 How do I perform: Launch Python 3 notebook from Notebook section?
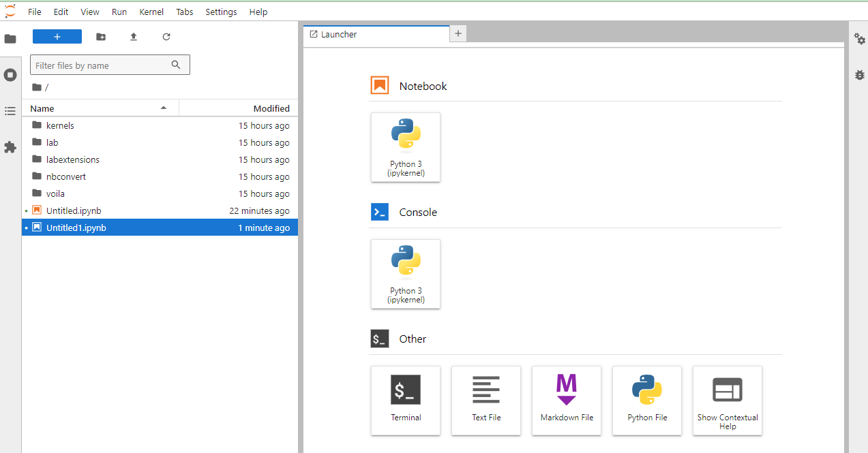[406, 147]
